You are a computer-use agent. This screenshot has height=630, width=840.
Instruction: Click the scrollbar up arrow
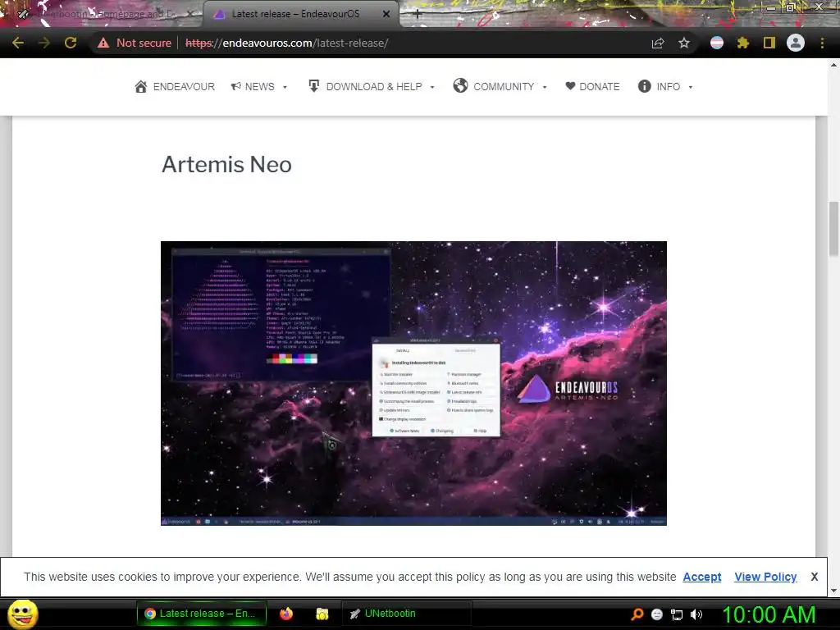pos(833,65)
